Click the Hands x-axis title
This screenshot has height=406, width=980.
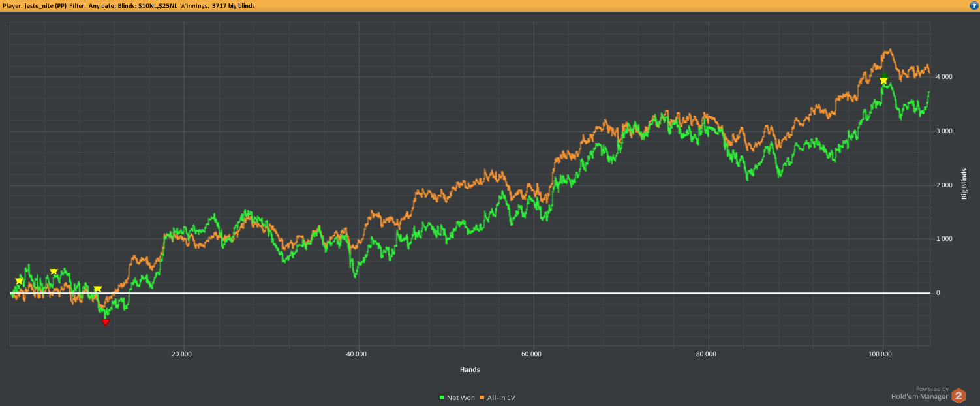tap(470, 369)
